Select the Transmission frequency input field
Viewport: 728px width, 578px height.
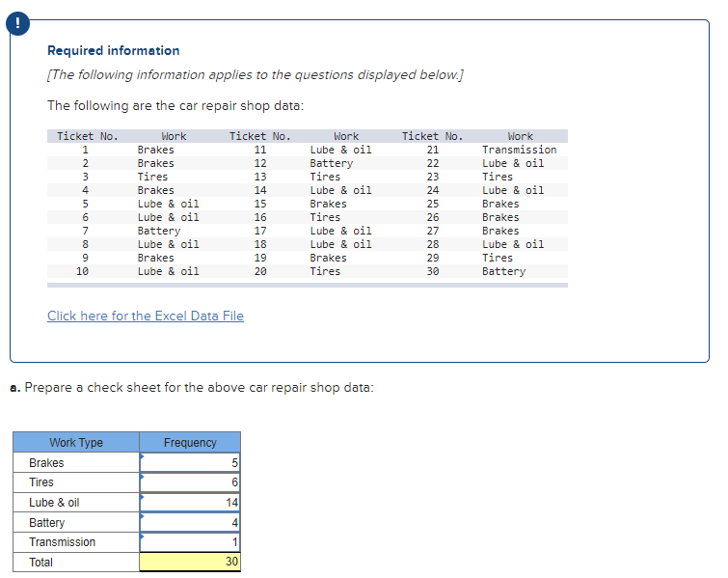[x=190, y=542]
